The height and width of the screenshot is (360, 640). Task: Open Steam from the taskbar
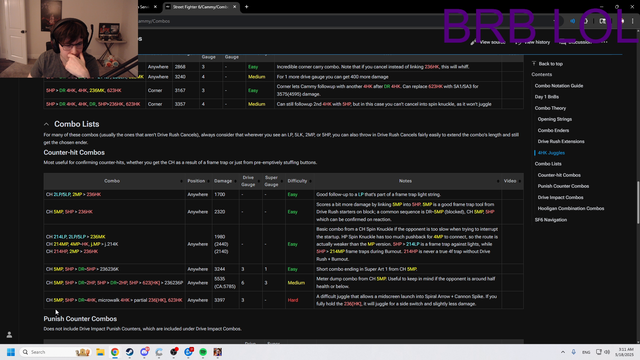tap(129, 352)
